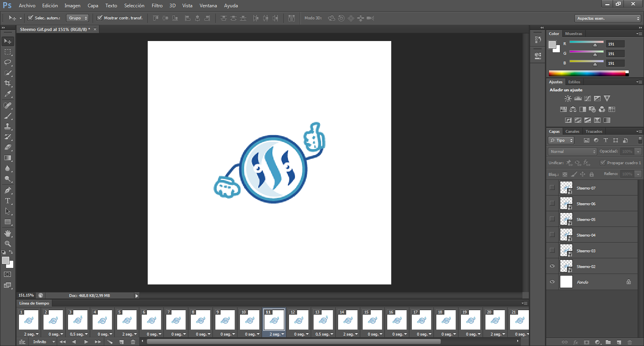Click the color spectrum ramp
The height and width of the screenshot is (346, 644).
[x=588, y=73]
